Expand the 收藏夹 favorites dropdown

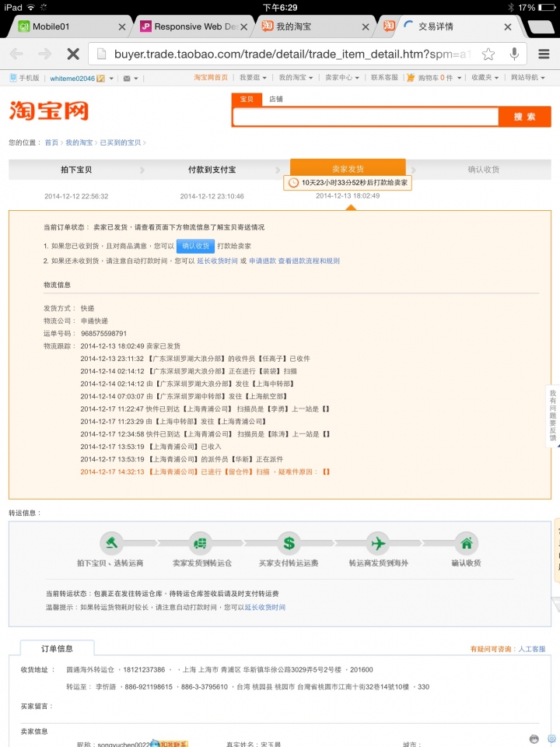pyautogui.click(x=485, y=77)
